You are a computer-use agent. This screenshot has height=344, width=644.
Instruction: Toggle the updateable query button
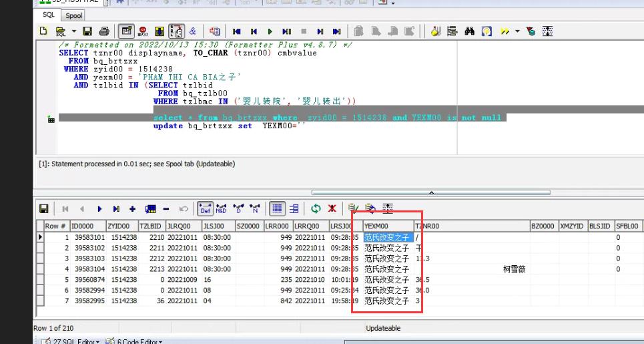pos(126,31)
